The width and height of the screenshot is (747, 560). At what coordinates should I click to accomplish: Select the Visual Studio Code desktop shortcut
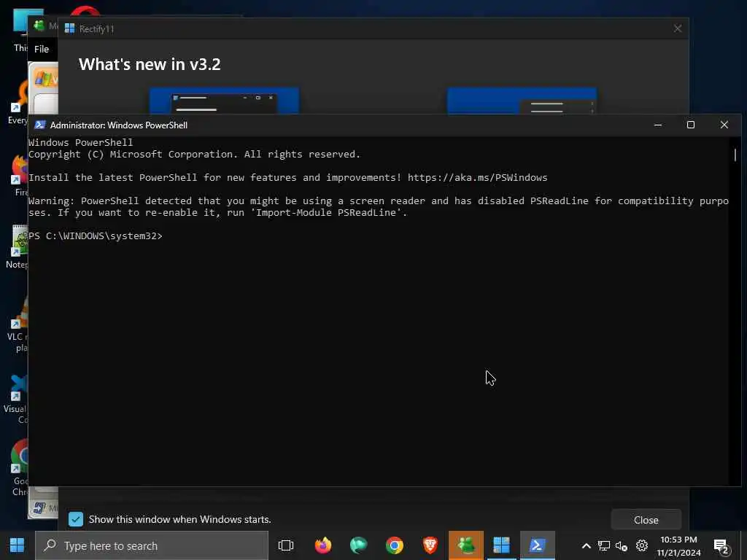(17, 399)
